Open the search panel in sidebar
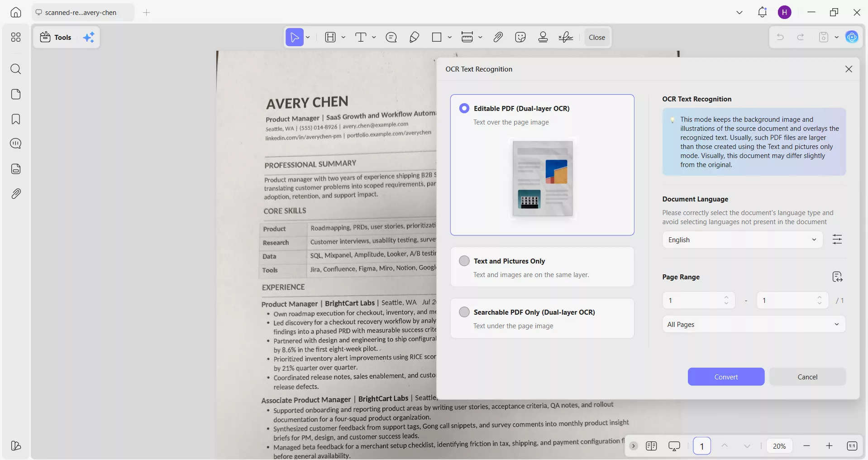Screen dimensions: 868x460 coord(16,69)
